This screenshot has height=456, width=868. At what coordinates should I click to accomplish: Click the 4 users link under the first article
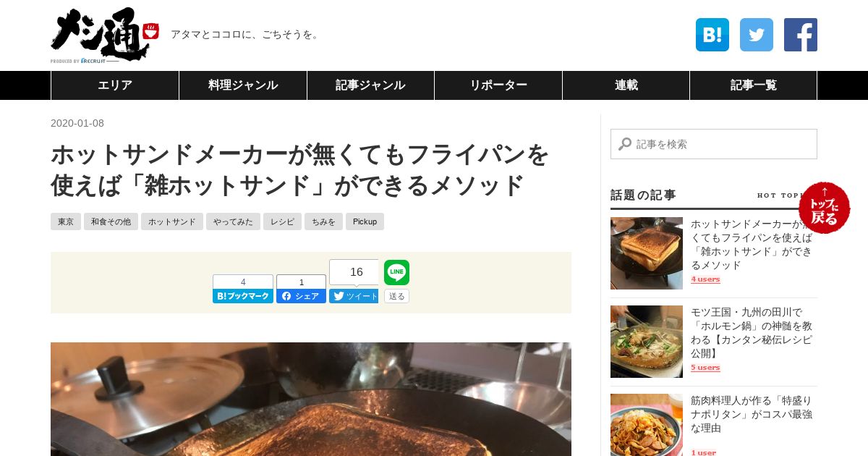pyautogui.click(x=705, y=279)
